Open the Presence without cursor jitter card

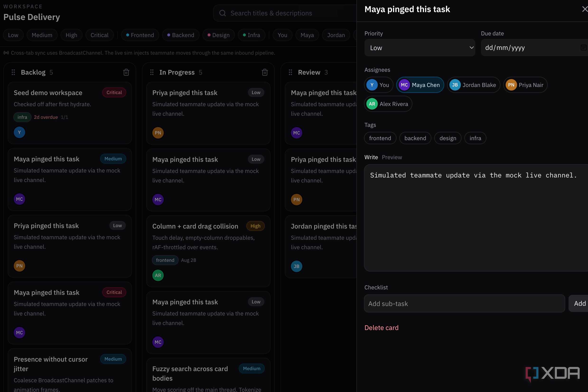(70, 370)
